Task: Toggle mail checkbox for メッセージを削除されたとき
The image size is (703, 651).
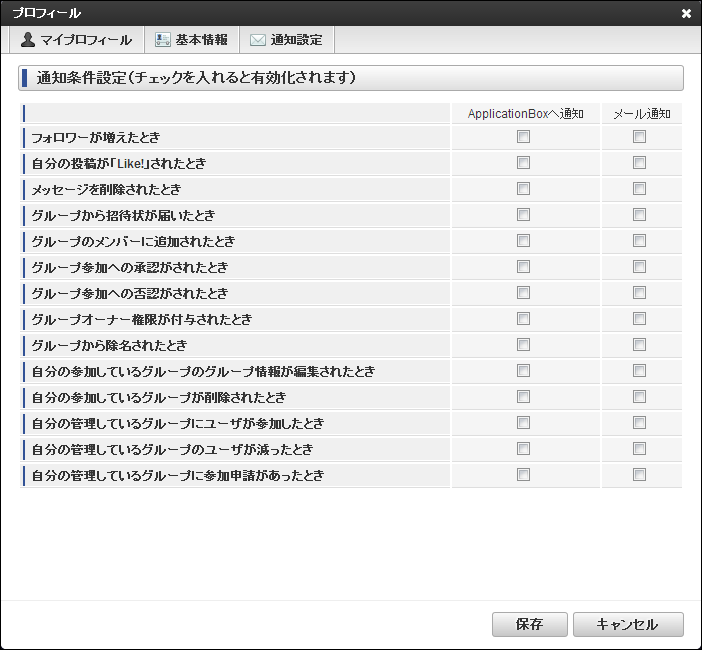Action: click(639, 188)
